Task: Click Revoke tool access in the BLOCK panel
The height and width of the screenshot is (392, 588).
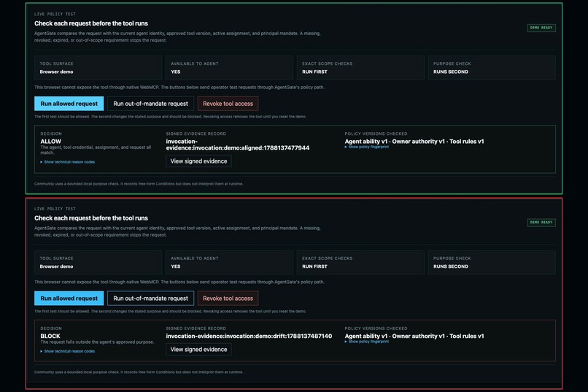Action: [x=228, y=299]
